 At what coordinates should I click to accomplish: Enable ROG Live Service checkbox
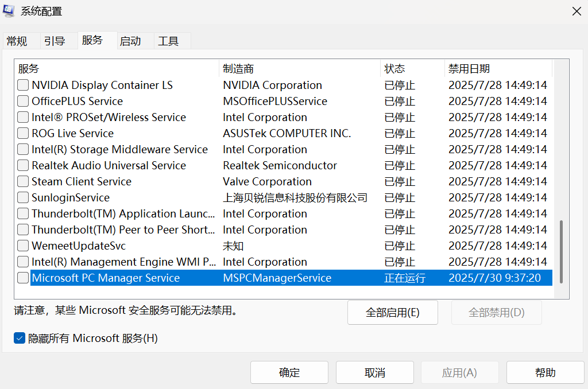[23, 134]
